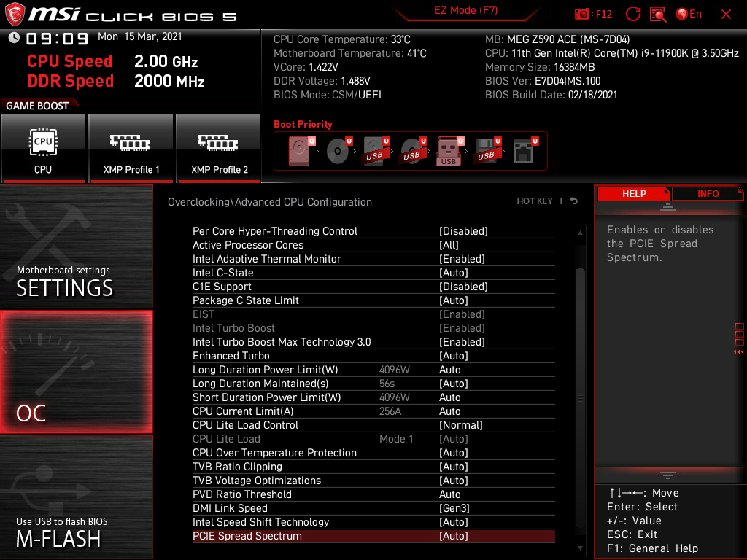Select the USB hard disk boot device icon
Screen dimensions: 747x560
(x=376, y=151)
